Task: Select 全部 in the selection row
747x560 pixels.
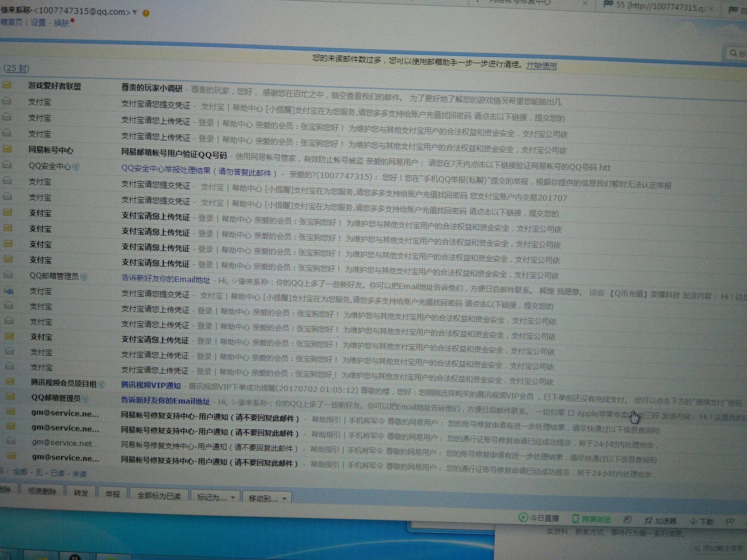Action: [21, 472]
